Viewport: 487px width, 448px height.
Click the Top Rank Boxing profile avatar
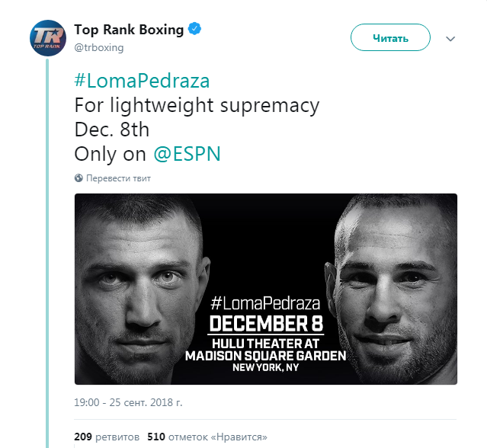(x=46, y=37)
